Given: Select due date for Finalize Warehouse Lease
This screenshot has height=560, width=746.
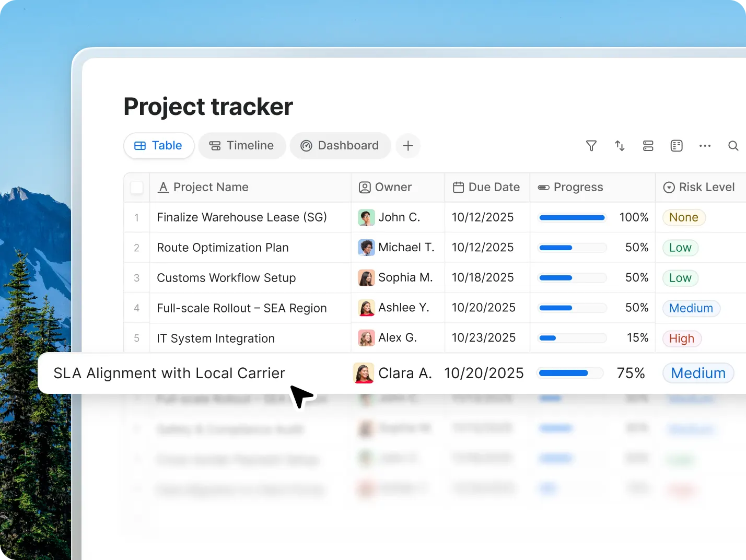Looking at the screenshot, I should (x=483, y=217).
